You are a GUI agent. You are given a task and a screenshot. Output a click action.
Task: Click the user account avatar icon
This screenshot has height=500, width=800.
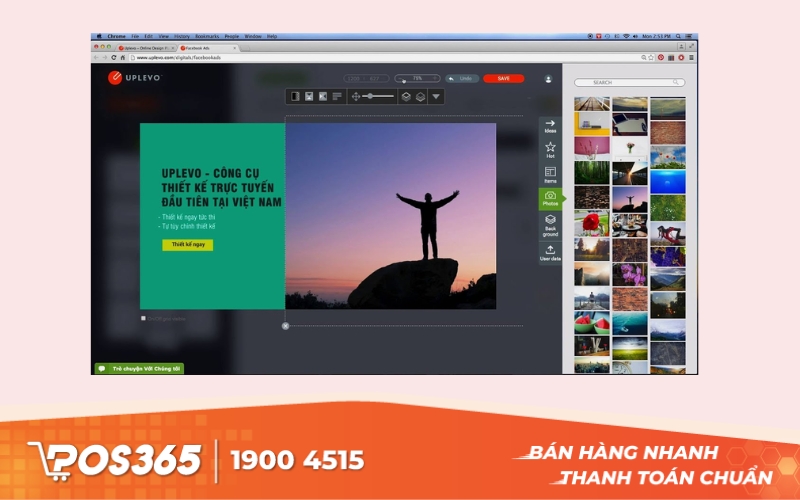(548, 79)
